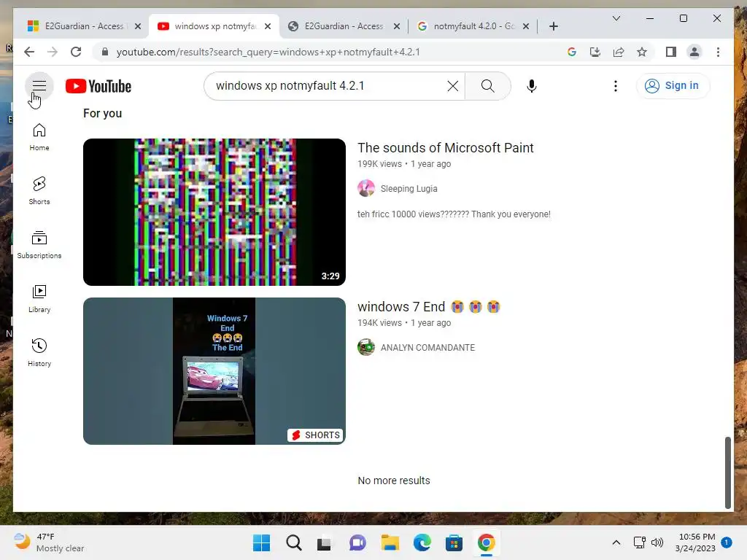This screenshot has width=747, height=560.
Task: Install or download page via address bar icon
Action: (x=595, y=52)
